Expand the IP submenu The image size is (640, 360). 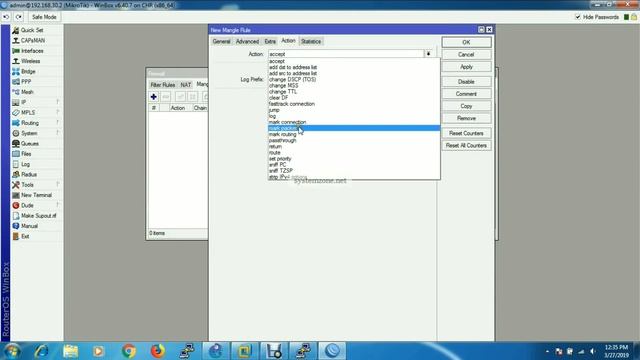click(24, 102)
